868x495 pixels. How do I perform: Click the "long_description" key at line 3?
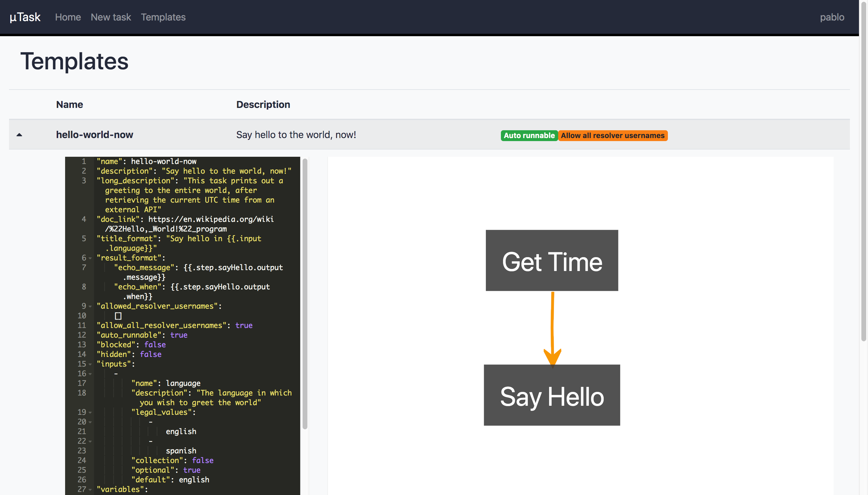point(136,181)
